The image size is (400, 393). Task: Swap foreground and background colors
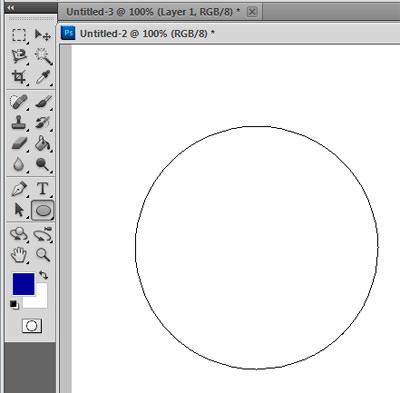click(43, 275)
